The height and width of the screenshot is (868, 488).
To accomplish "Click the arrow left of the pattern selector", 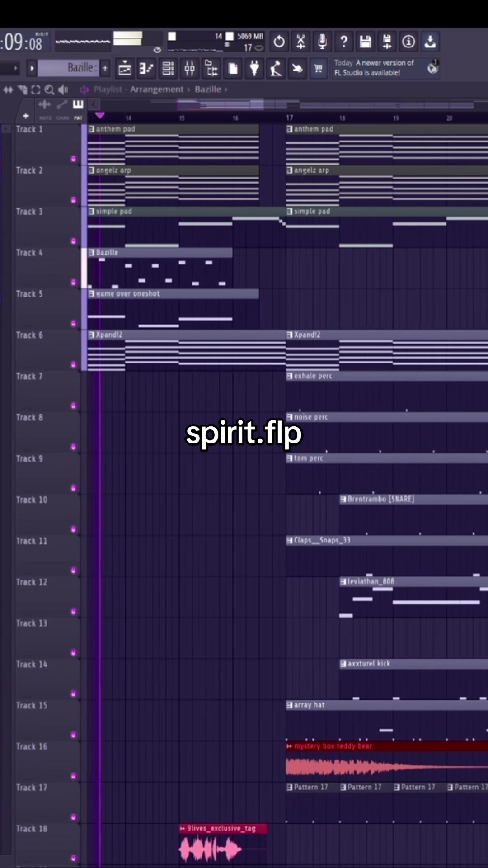I will (x=32, y=68).
